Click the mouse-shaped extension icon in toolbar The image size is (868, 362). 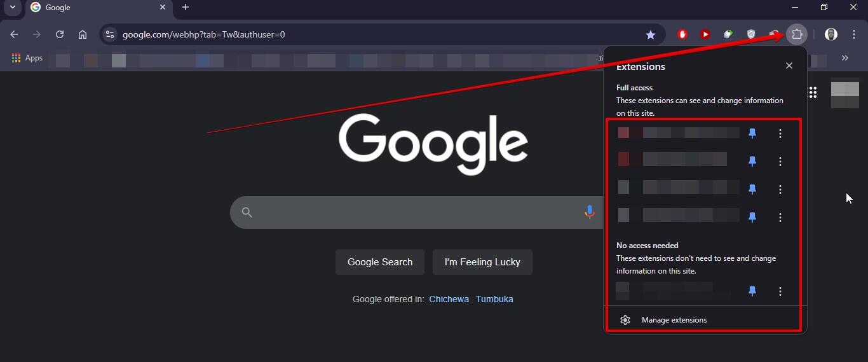pos(728,34)
